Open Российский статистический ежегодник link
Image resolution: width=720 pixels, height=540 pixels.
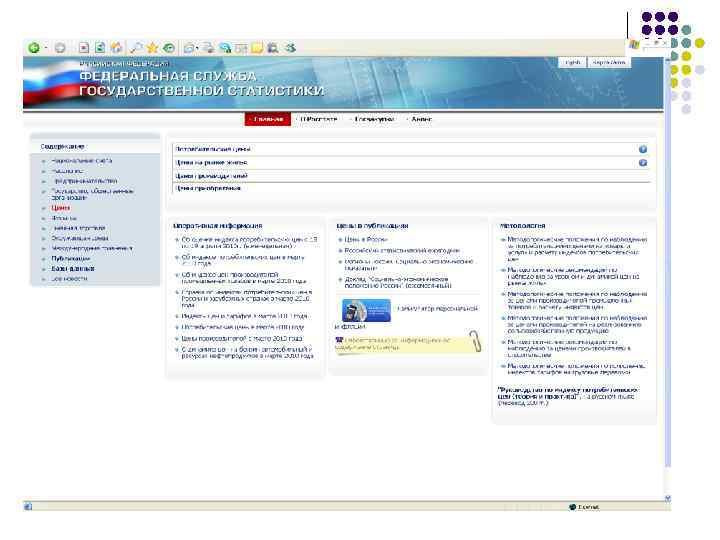click(x=402, y=251)
